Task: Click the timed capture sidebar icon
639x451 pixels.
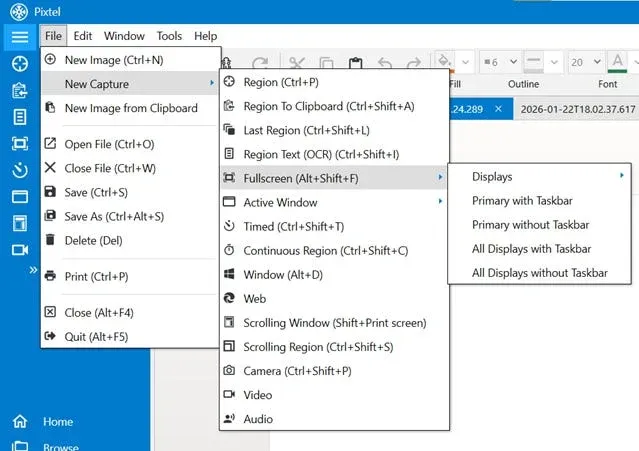Action: (20, 170)
